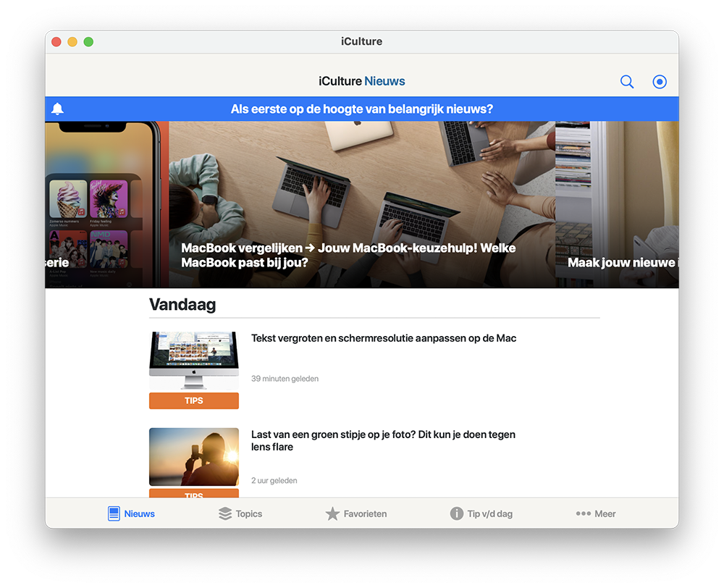Go to the Tip v/d dag tab
The height and width of the screenshot is (588, 724).
pos(481,513)
